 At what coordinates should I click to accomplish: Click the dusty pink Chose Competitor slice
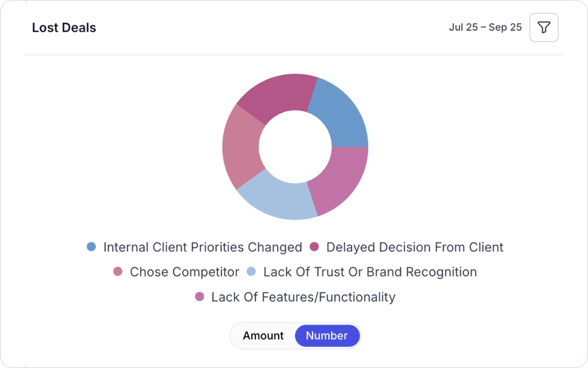pyautogui.click(x=241, y=148)
